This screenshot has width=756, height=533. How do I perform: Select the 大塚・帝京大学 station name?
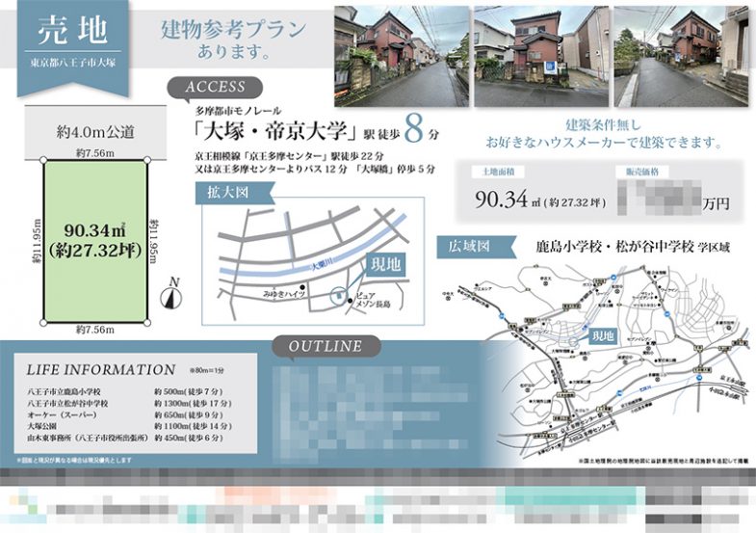(274, 131)
